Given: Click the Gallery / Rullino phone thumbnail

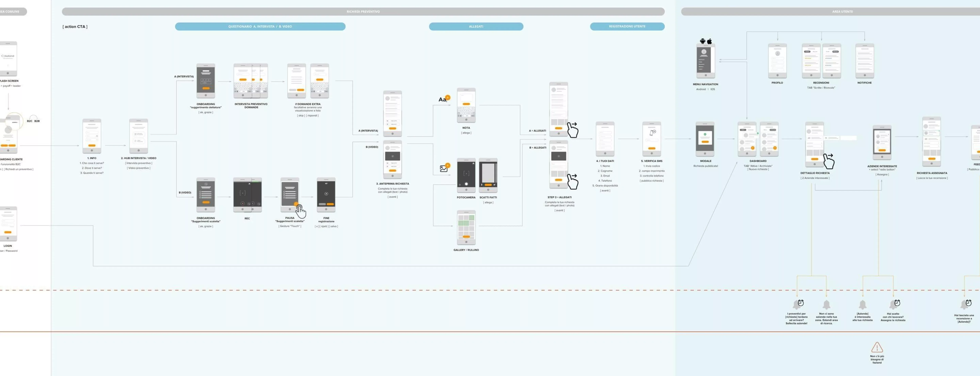Looking at the screenshot, I should click(x=466, y=227).
